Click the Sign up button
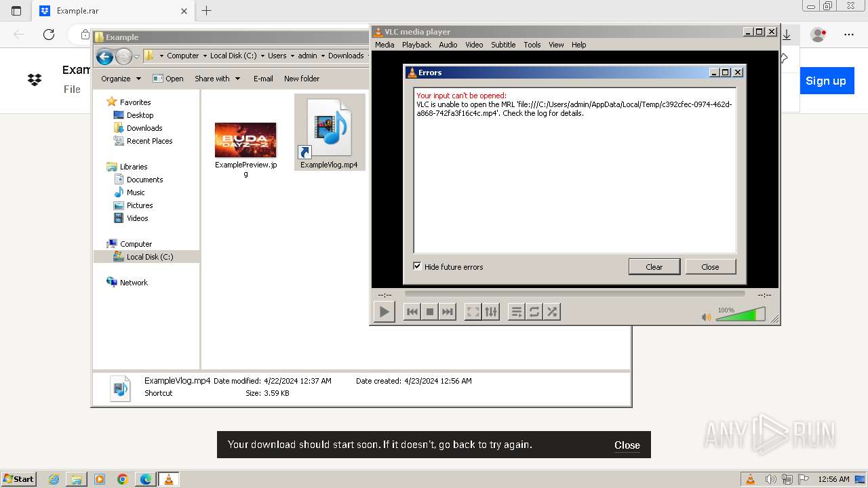 coord(825,81)
